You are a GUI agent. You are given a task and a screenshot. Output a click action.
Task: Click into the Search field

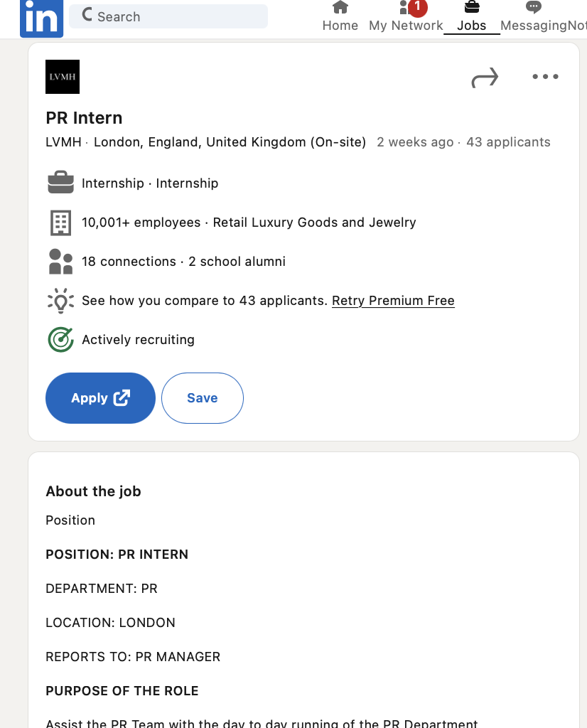[168, 16]
